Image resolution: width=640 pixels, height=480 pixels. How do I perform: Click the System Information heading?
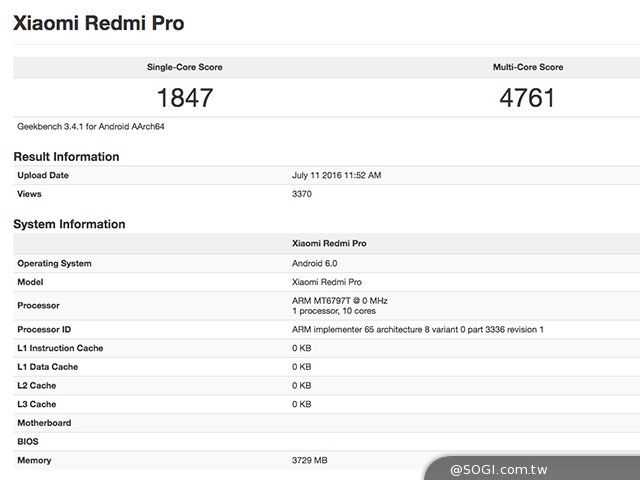tap(69, 224)
